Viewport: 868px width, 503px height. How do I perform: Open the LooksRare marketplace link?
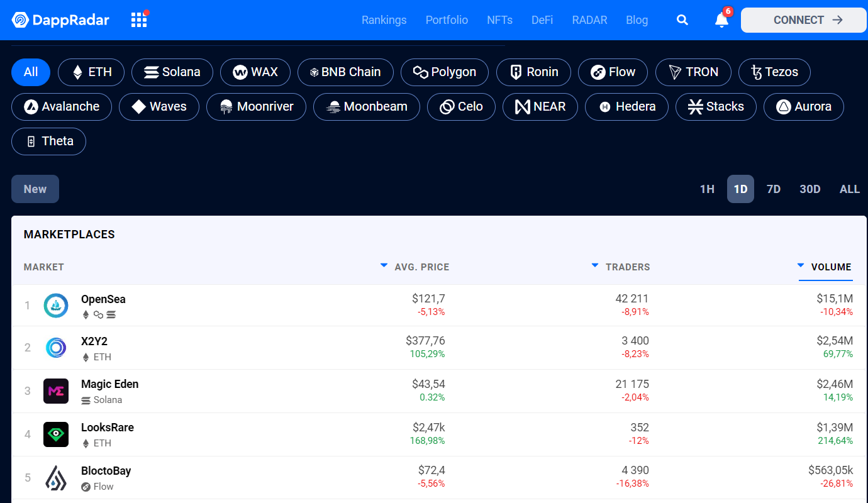[108, 428]
